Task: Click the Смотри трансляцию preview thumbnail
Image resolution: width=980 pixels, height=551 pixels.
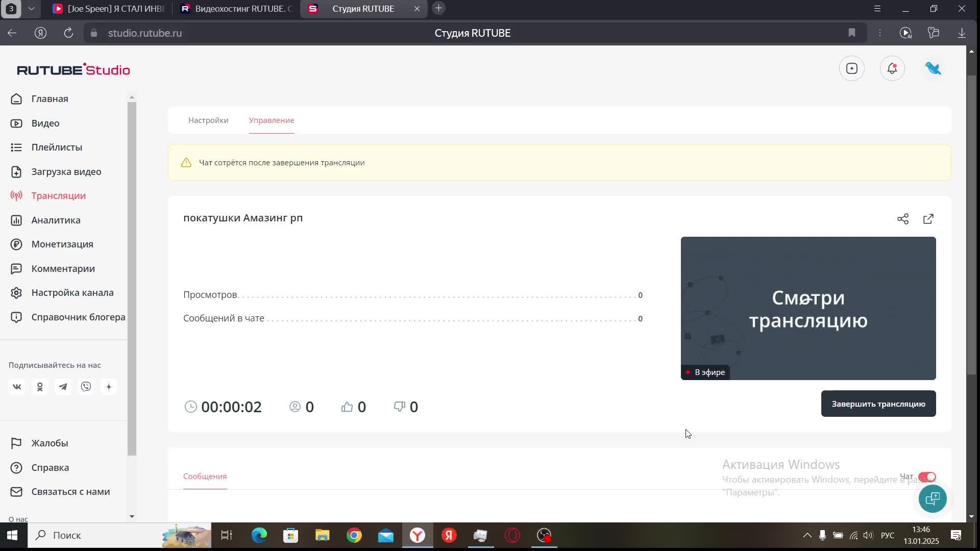Action: pos(807,308)
